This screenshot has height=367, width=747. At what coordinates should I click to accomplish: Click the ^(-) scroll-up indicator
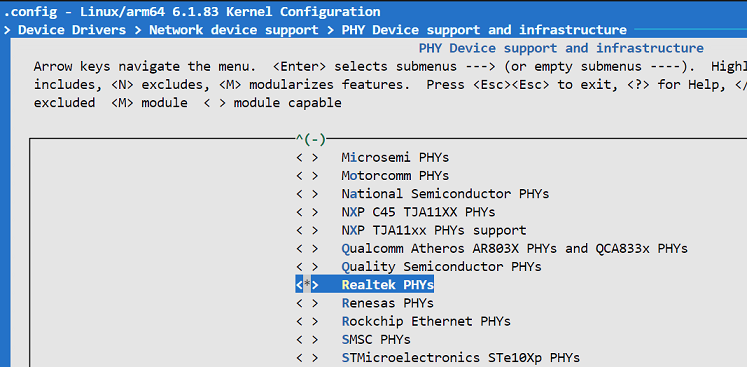pos(311,139)
